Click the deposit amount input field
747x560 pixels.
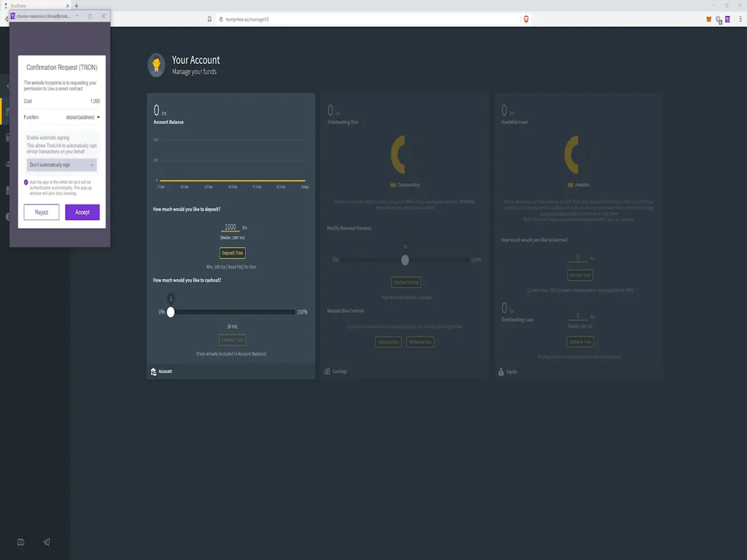tap(230, 227)
